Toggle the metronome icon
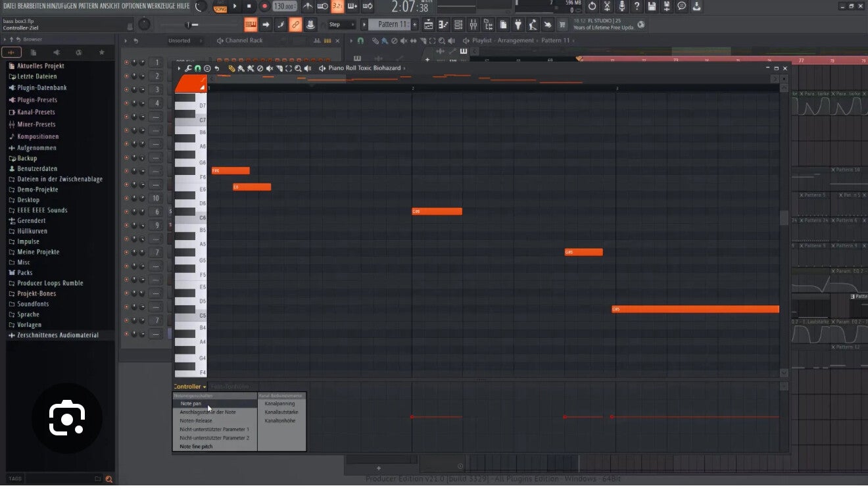The height and width of the screenshot is (490, 868). [308, 7]
